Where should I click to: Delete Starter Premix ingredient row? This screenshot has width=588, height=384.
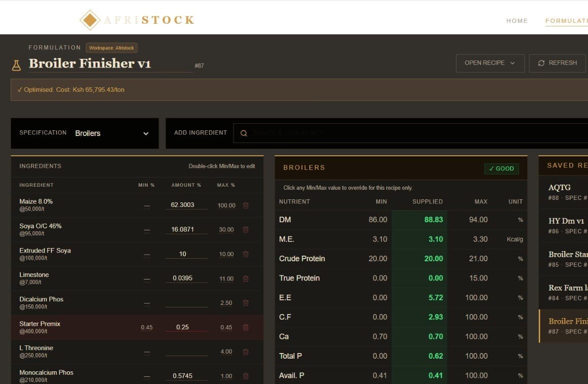pos(246,327)
